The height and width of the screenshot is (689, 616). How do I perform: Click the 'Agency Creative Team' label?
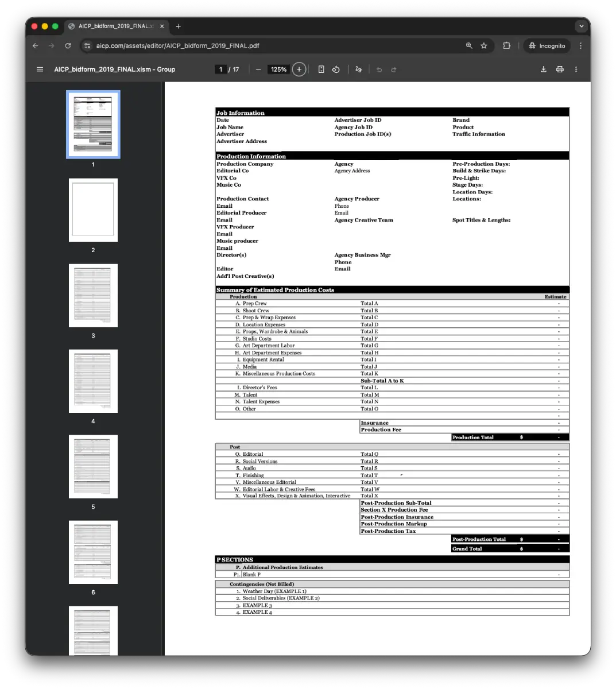pyautogui.click(x=364, y=220)
